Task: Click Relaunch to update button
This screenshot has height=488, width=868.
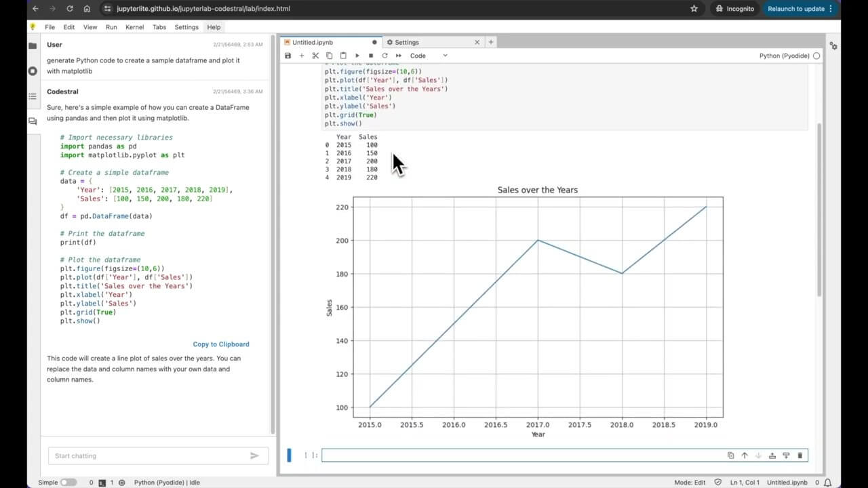Action: click(795, 9)
